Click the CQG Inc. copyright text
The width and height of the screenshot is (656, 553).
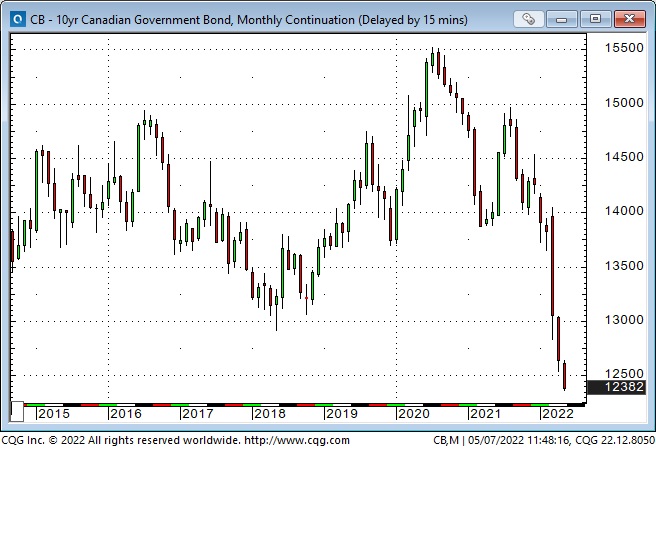[x=121, y=440]
